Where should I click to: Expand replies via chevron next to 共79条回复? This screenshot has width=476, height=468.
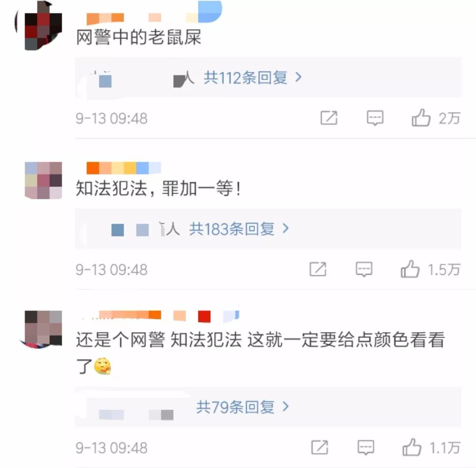coord(286,407)
